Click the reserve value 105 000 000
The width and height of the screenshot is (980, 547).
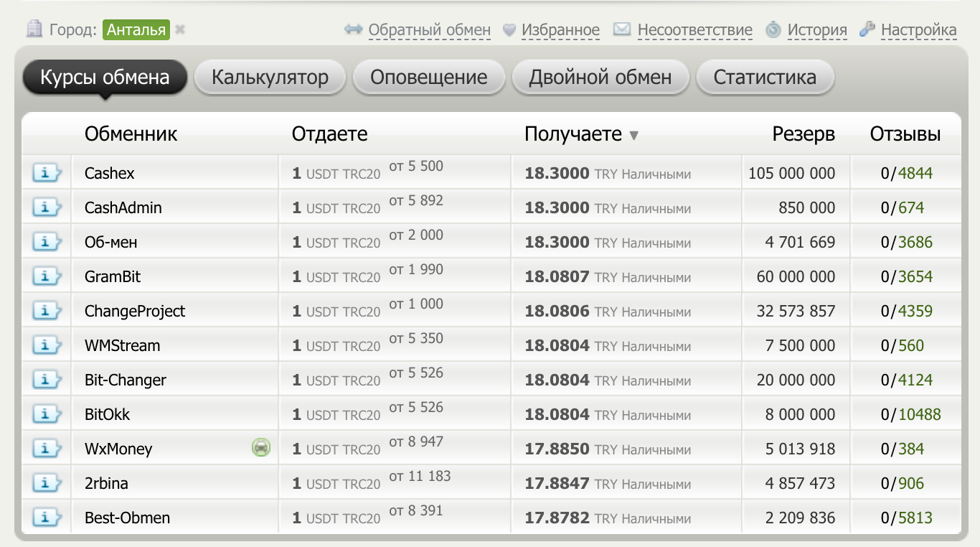tap(792, 173)
